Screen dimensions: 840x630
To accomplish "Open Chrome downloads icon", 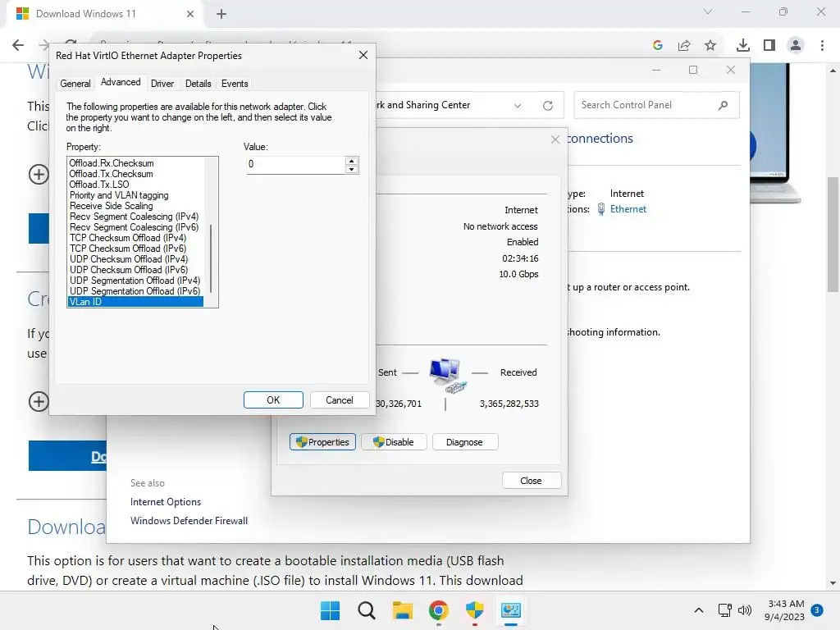I will pyautogui.click(x=743, y=46).
